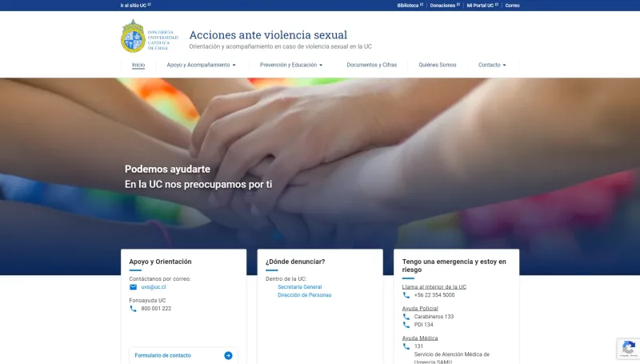640x364 pixels.
Task: Open the Formulario de contacto button
Action: [183, 355]
